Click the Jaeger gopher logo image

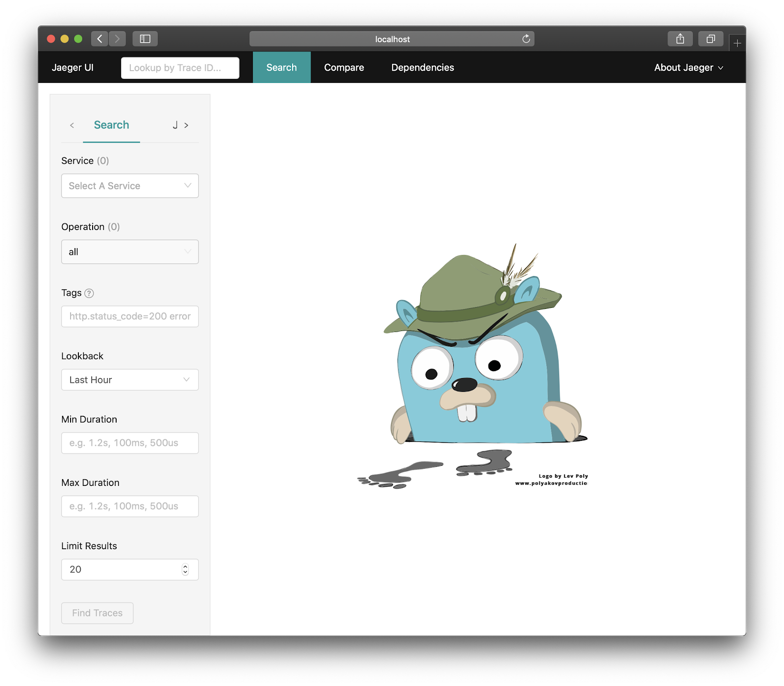[473, 366]
